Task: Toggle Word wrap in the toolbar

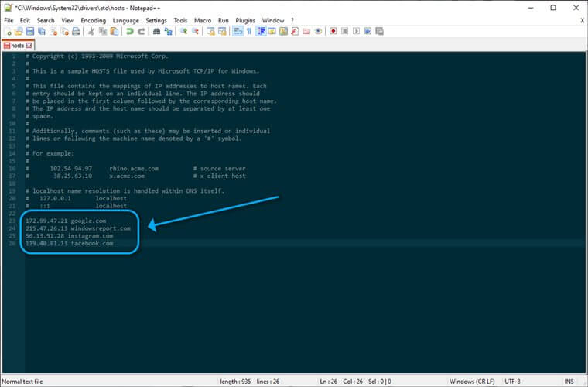Action: tap(238, 32)
